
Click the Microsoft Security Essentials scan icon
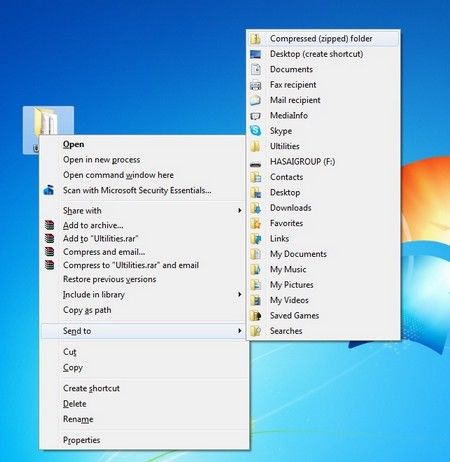click(x=49, y=190)
